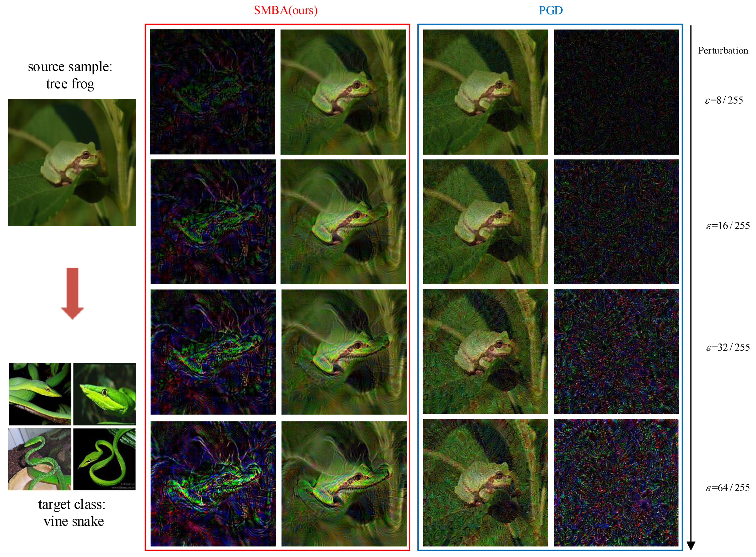Select bottom-left vine snake on pot image
Viewport: 756px width, 557px height.
coord(39,459)
